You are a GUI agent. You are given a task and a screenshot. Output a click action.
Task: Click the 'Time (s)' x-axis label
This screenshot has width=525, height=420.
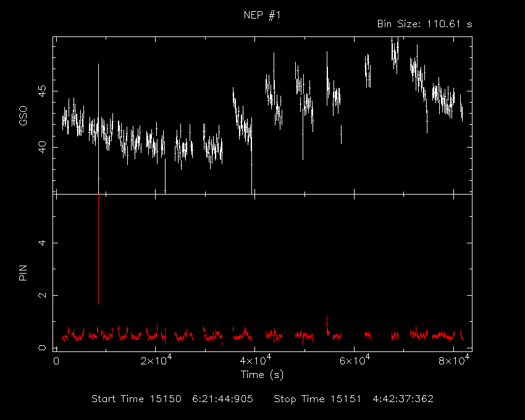(262, 374)
